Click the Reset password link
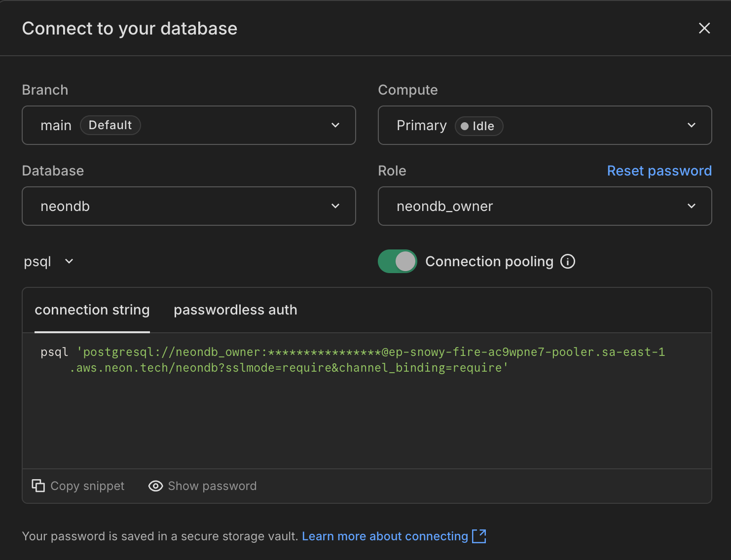This screenshot has width=731, height=560. tap(659, 171)
